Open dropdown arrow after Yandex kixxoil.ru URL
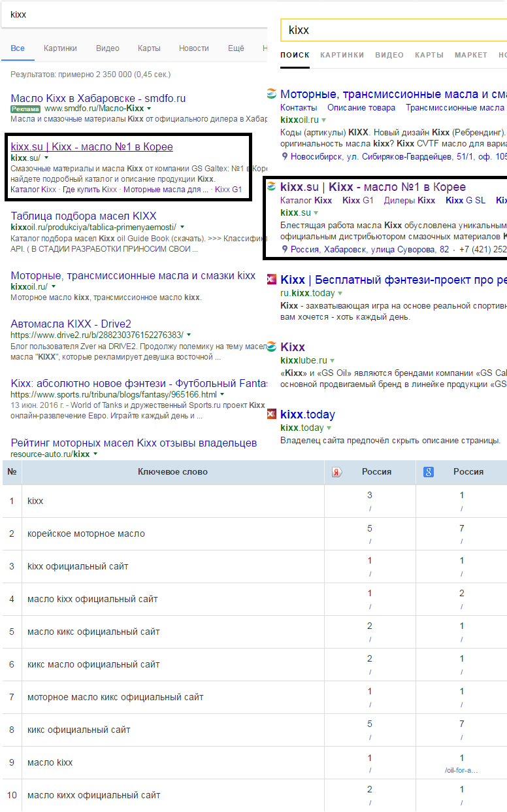This screenshot has height=812, width=507. point(324,120)
